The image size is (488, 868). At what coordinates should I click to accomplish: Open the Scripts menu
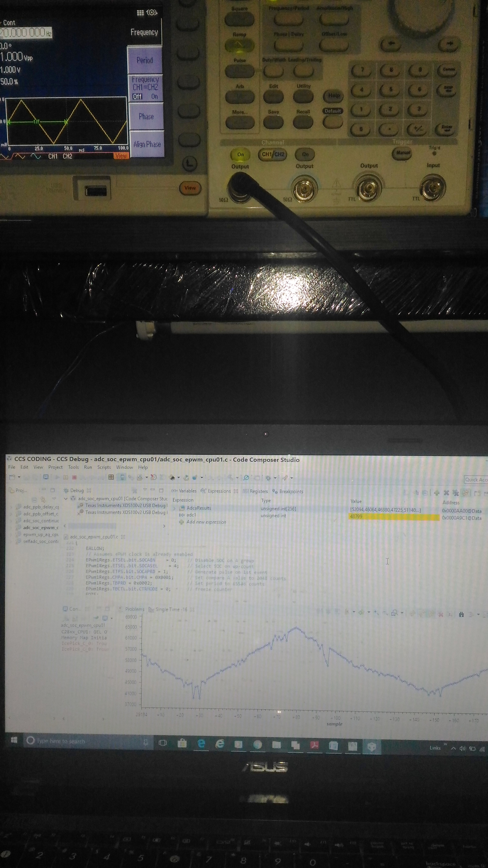point(104,467)
